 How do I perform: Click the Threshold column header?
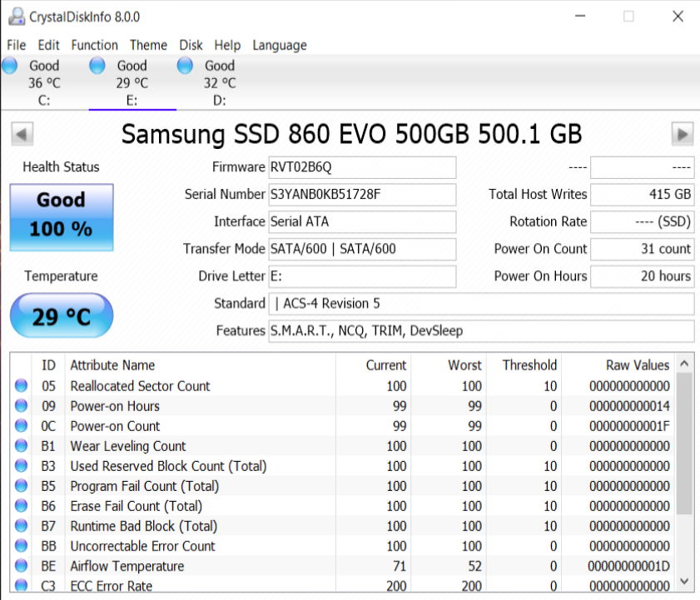coord(524,365)
